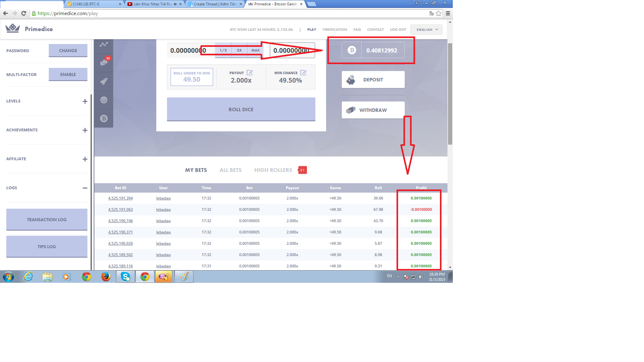
Task: Expand the Achievements section
Action: 85,130
